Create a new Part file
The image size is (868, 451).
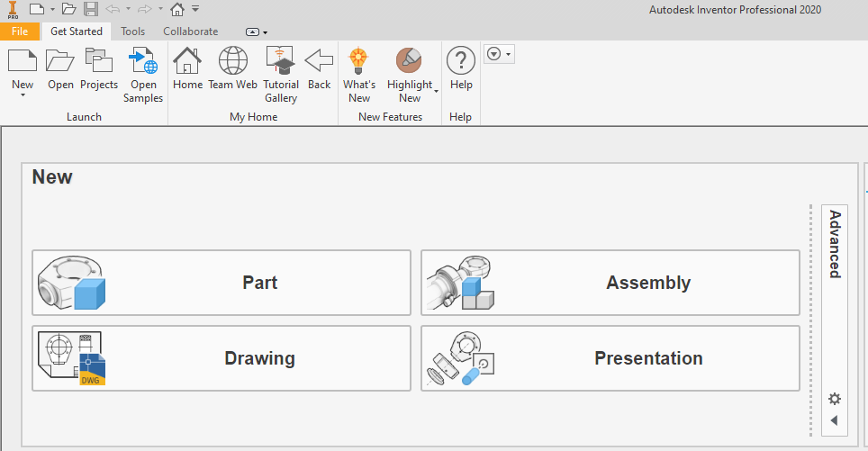(222, 283)
